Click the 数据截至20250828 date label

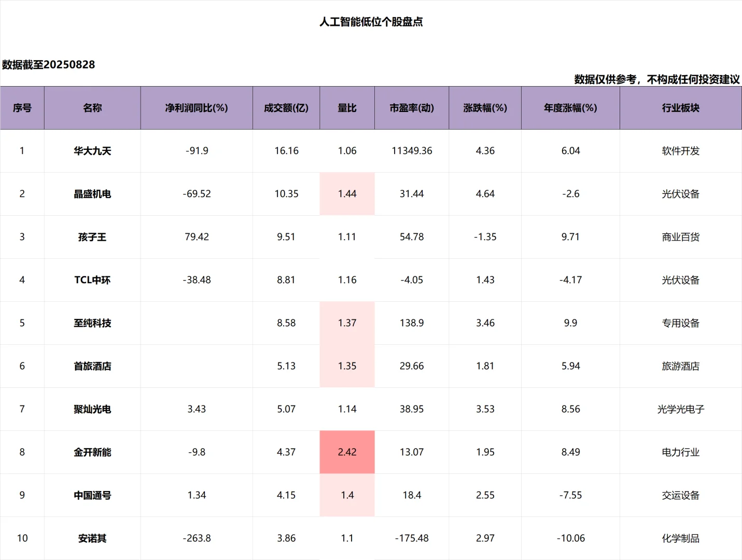point(47,64)
